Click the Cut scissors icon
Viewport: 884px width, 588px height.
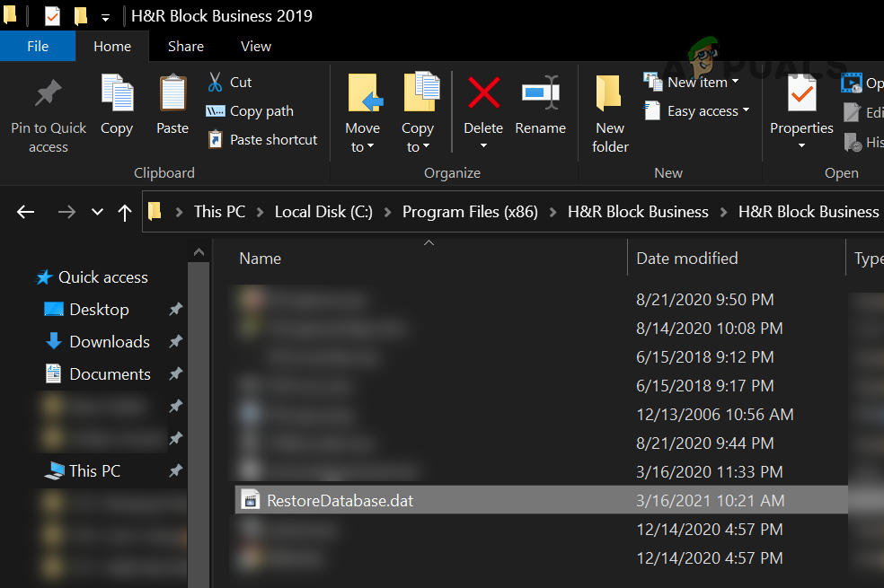click(215, 82)
